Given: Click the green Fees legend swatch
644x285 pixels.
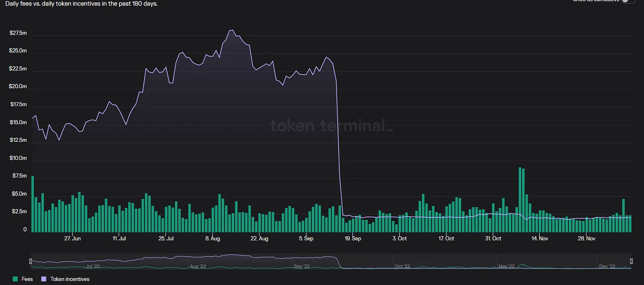Looking at the screenshot, I should click(15, 279).
